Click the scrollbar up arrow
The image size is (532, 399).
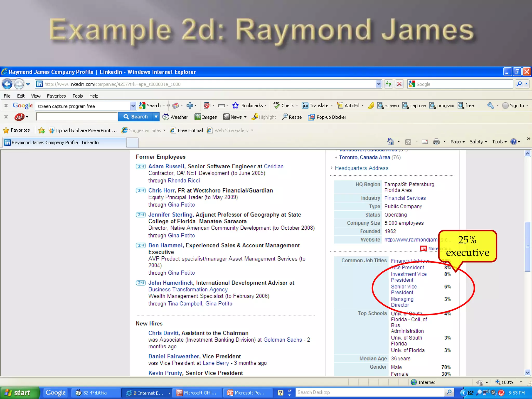click(x=527, y=154)
